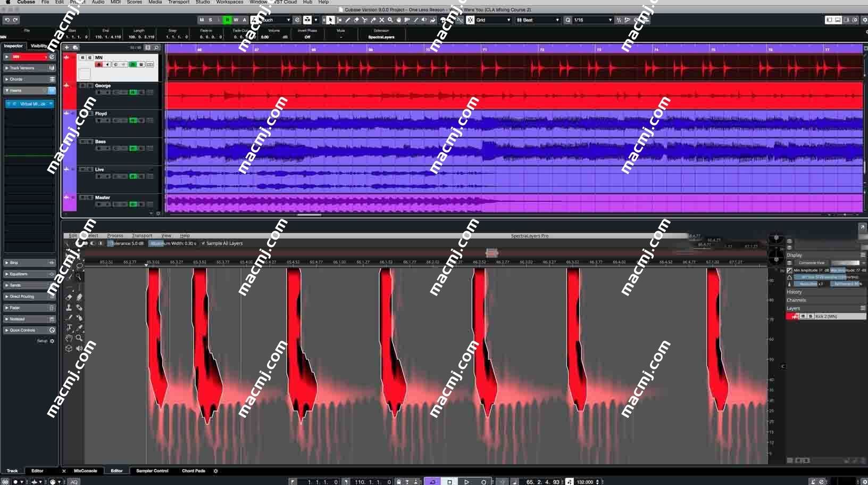Open the Audio menu in the menu bar
Image resolution: width=868 pixels, height=485 pixels.
pyautogui.click(x=98, y=2)
